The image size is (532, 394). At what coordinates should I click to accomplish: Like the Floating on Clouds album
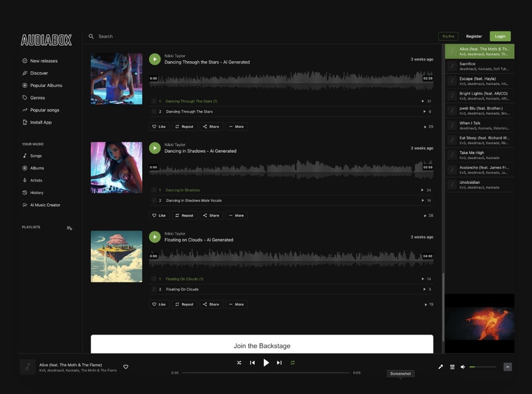(x=158, y=304)
